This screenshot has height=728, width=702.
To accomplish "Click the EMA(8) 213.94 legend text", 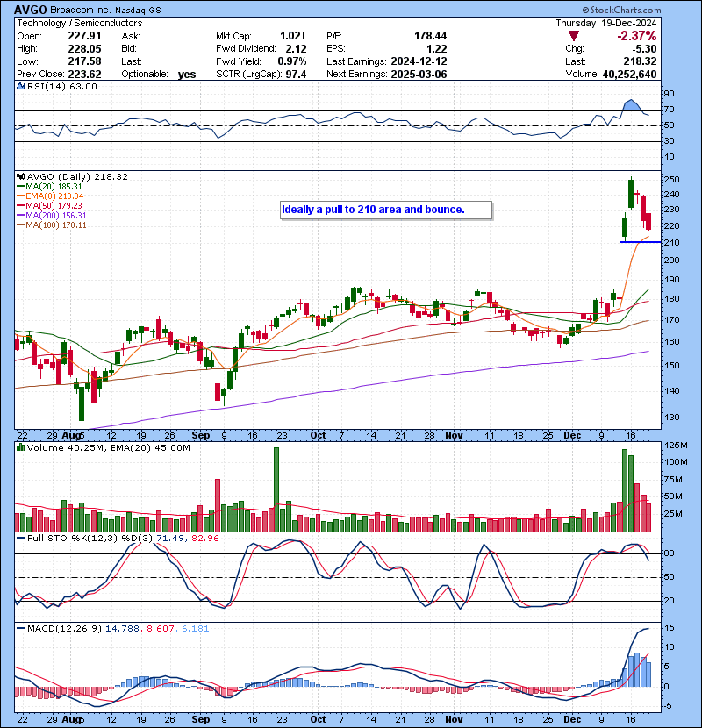I will (54, 196).
